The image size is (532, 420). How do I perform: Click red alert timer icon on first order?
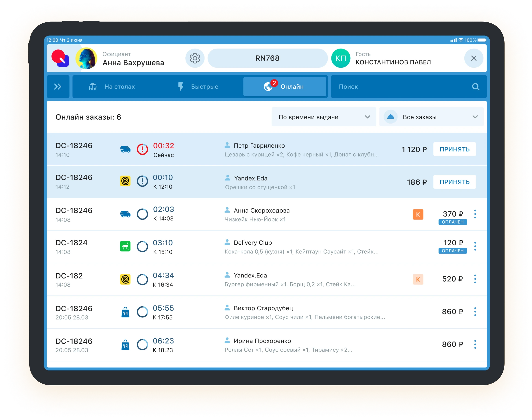(x=142, y=149)
